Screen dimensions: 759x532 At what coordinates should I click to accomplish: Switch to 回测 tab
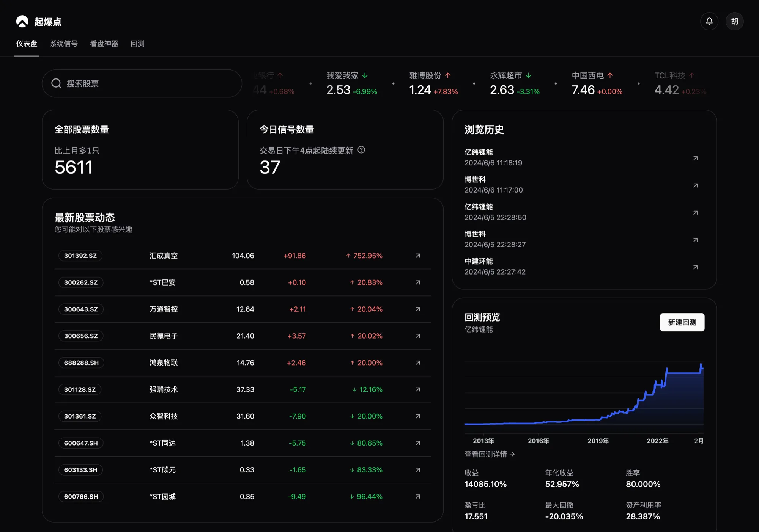137,44
